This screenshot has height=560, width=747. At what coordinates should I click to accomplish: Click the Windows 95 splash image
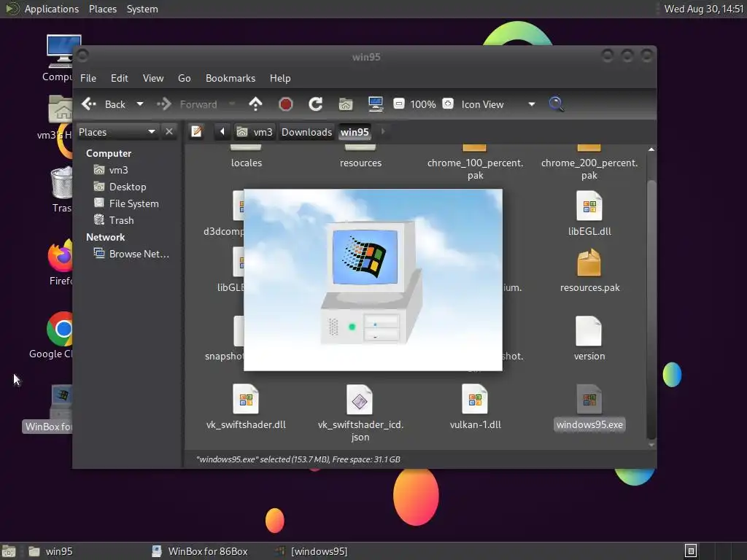coord(373,279)
